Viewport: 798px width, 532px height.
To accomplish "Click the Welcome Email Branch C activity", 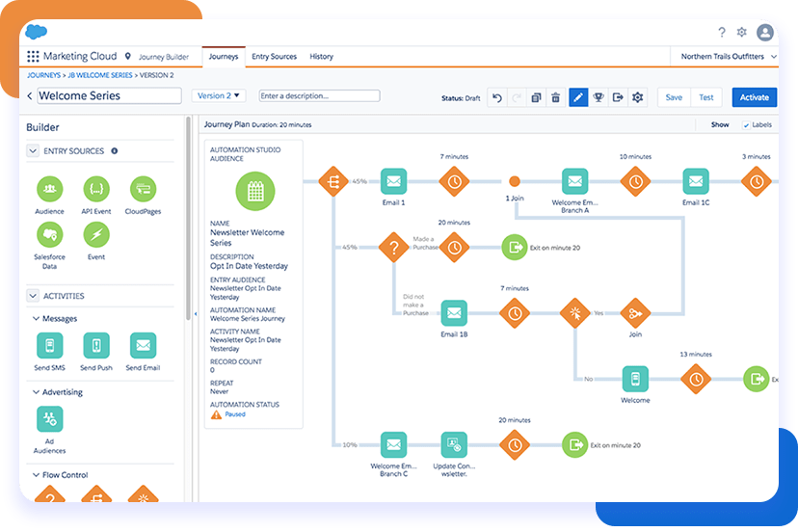I will (393, 445).
